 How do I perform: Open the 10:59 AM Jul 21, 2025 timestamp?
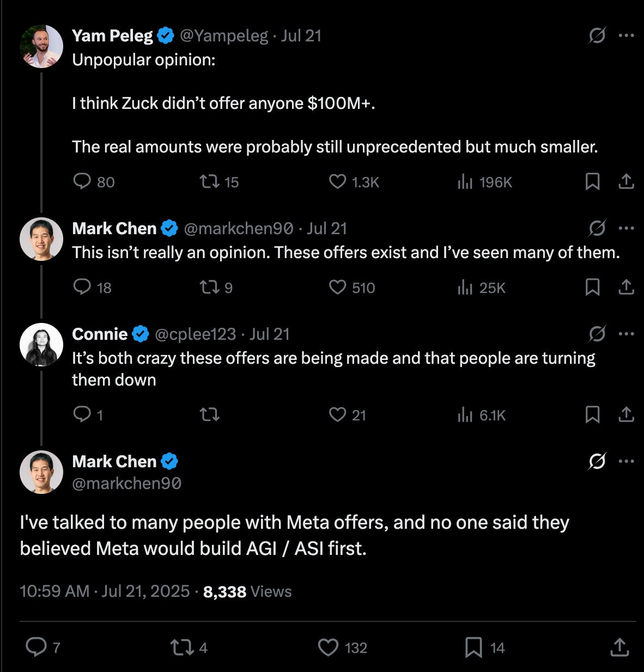[x=105, y=591]
